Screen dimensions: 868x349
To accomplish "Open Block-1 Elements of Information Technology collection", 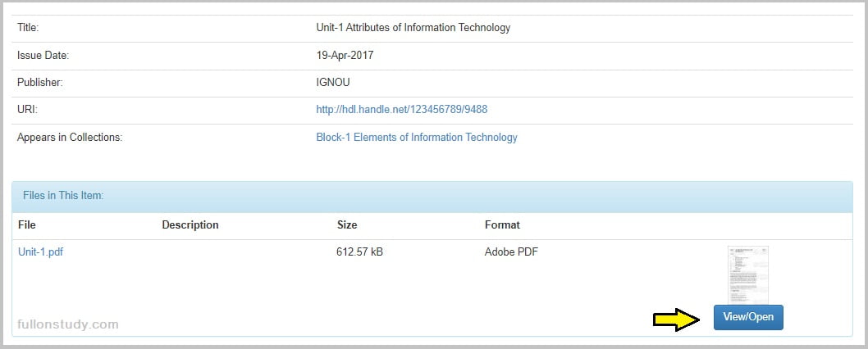I will coord(416,138).
